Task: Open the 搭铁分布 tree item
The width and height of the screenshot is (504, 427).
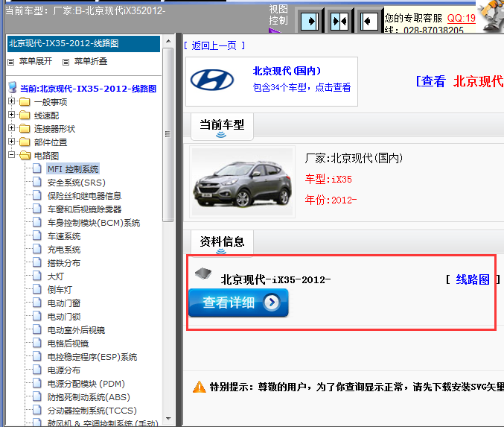Action: point(64,263)
